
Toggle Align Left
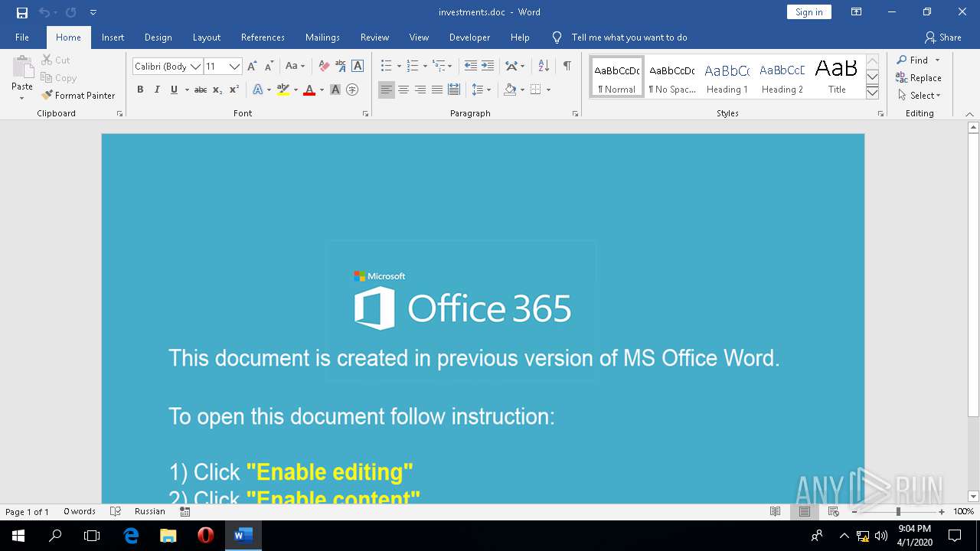[x=387, y=90]
